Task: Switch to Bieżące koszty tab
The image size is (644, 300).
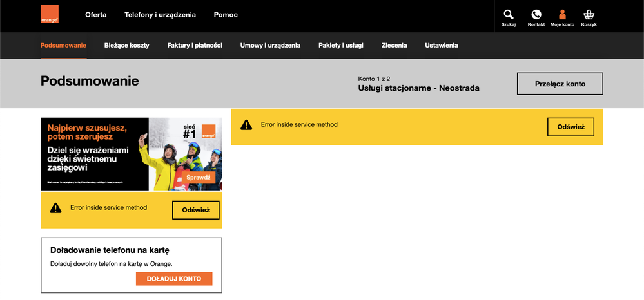Action: pos(127,46)
